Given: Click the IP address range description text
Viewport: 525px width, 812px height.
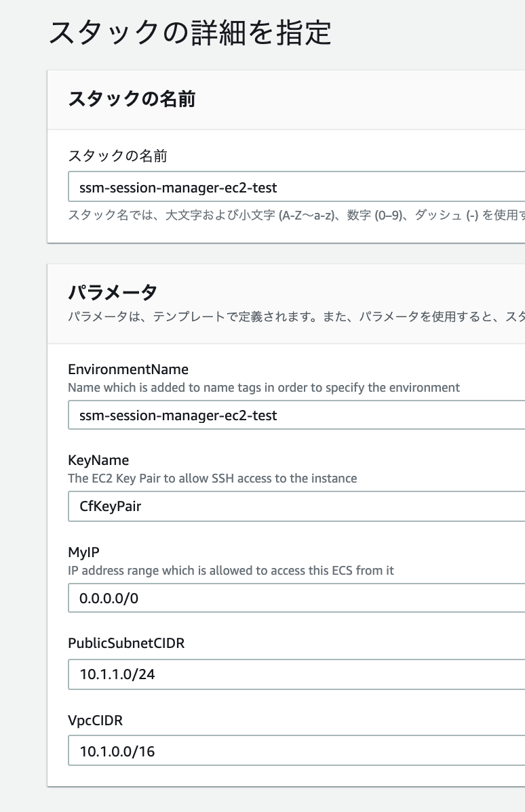Looking at the screenshot, I should click(231, 570).
